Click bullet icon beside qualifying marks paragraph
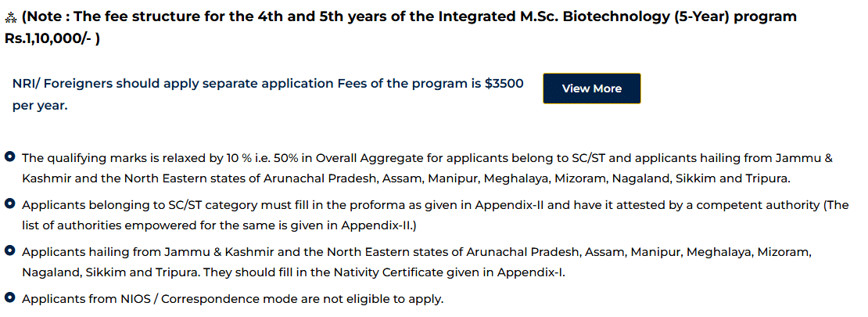Image resolution: width=868 pixels, height=317 pixels. pyautogui.click(x=10, y=157)
